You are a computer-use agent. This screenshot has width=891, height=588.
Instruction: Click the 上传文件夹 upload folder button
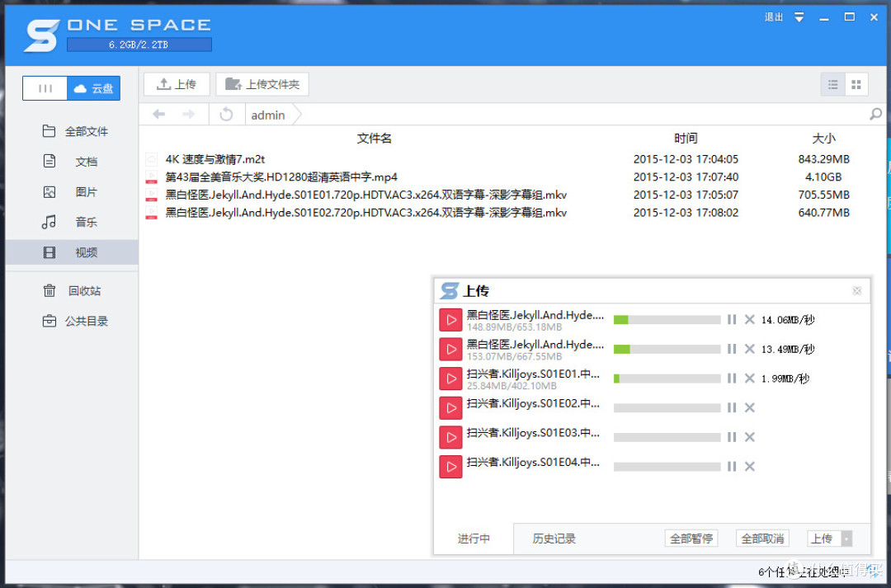pos(262,84)
